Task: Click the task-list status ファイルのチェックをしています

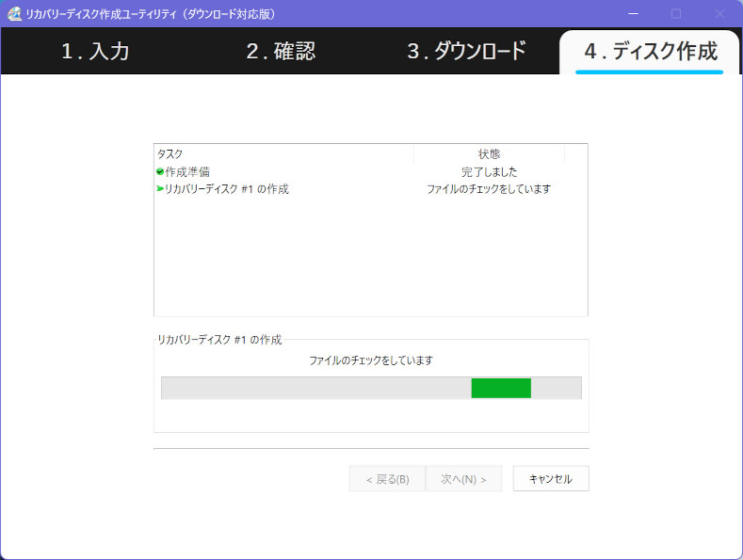Action: coord(489,188)
